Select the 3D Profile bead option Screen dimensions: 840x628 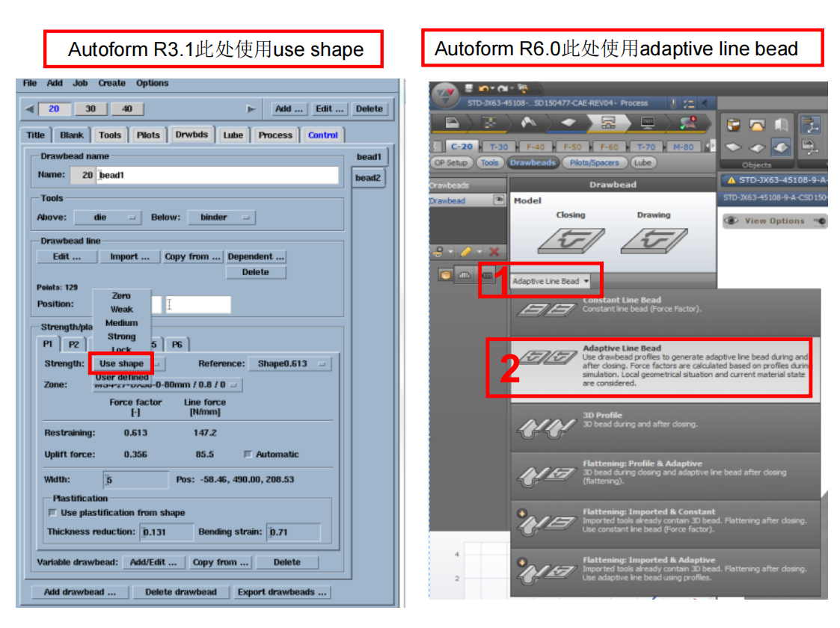(x=664, y=424)
